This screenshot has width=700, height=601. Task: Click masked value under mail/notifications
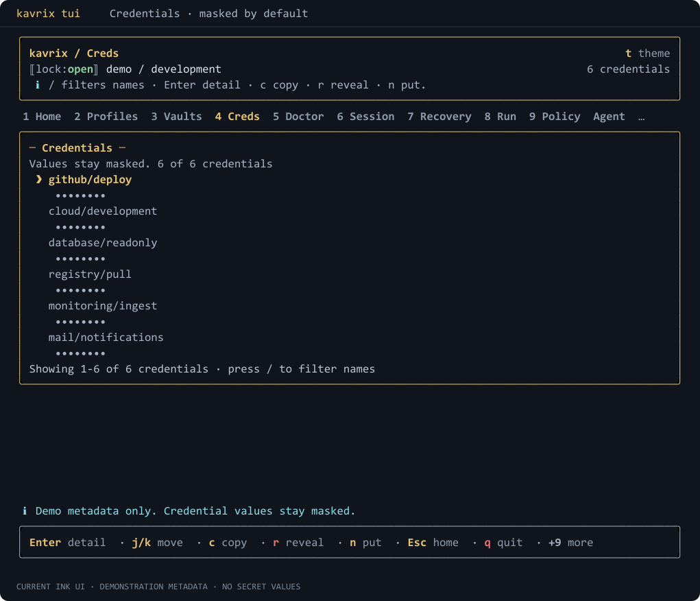80,353
